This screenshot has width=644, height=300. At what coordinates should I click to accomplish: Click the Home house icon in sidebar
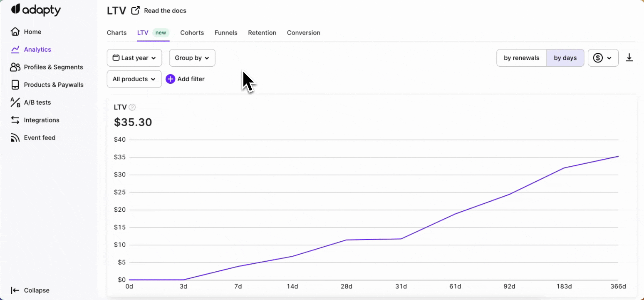[15, 32]
